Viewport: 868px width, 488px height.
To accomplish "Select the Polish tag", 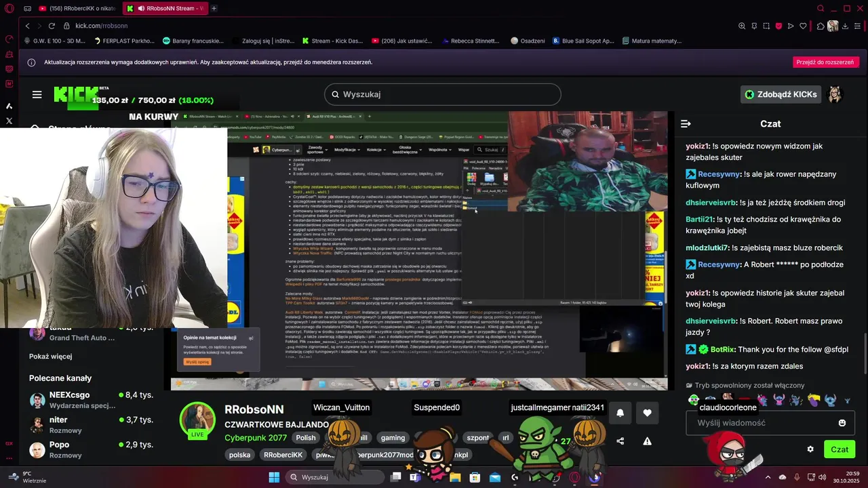I will (x=306, y=438).
